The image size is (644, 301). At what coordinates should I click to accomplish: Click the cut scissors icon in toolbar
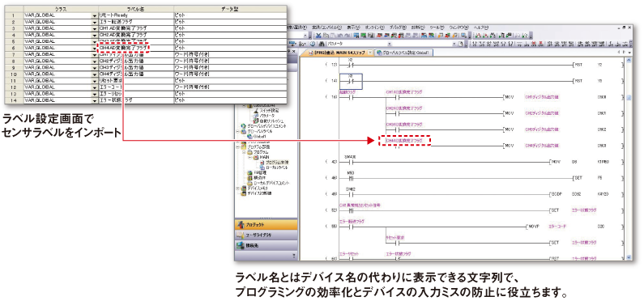(318, 36)
